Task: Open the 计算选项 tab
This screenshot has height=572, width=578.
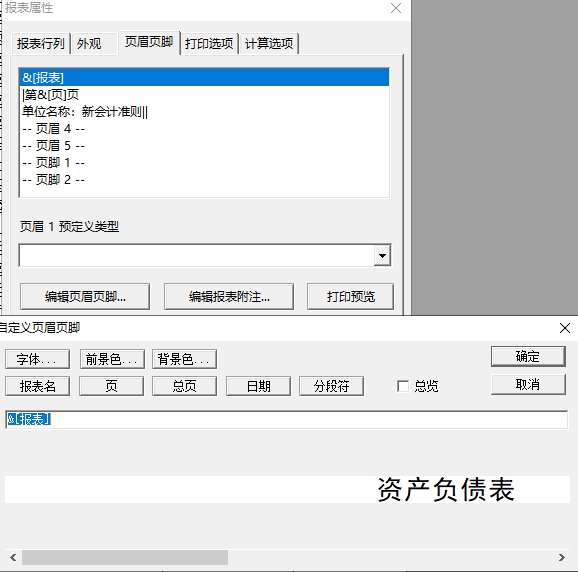Action: pos(269,43)
